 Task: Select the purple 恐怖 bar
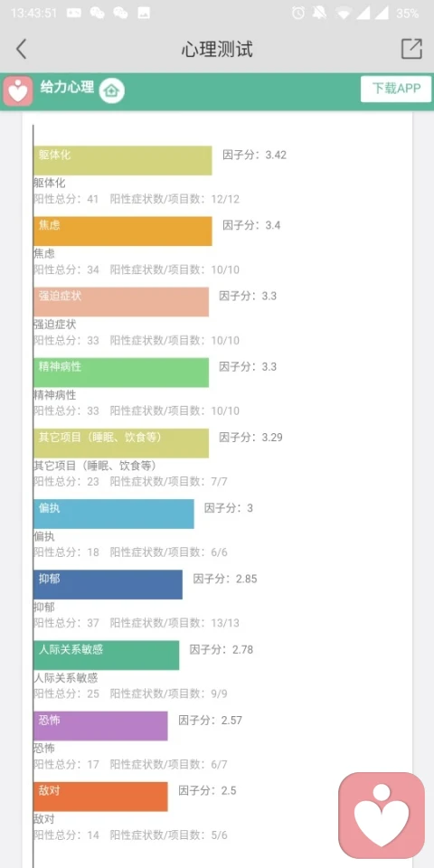pyautogui.click(x=100, y=726)
